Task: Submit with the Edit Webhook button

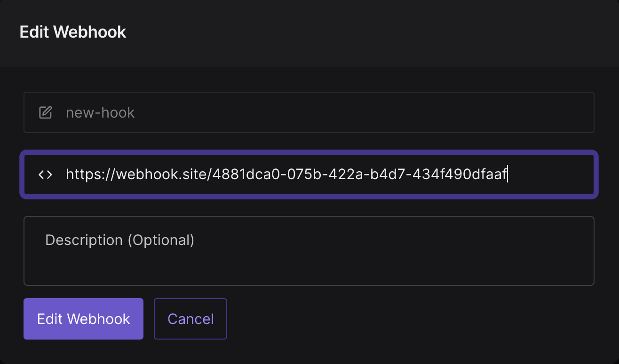Action: point(83,319)
